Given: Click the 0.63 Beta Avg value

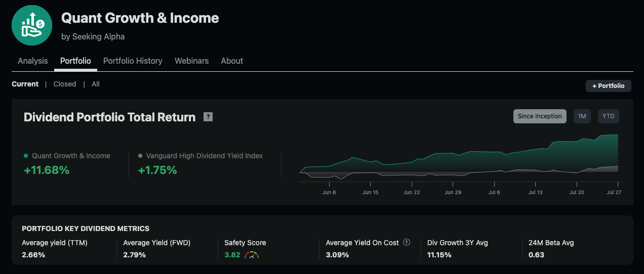Looking at the screenshot, I should [536, 255].
